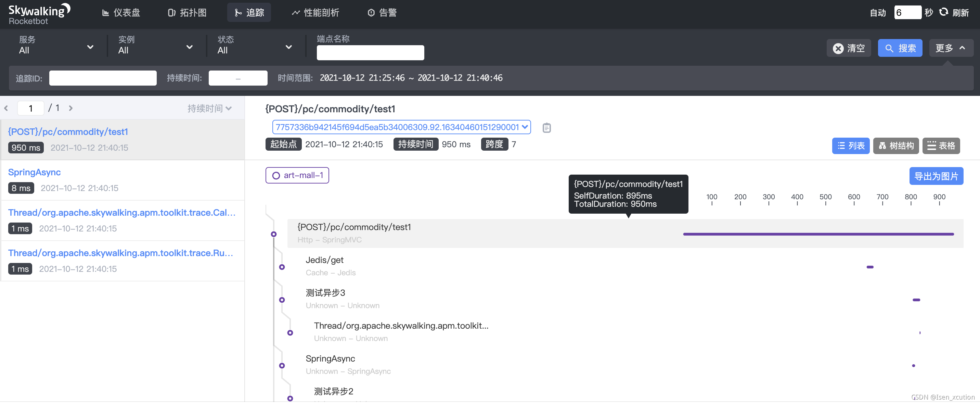Click the 导出为图片 button
Viewport: 980px width, 404px height.
[x=936, y=176]
